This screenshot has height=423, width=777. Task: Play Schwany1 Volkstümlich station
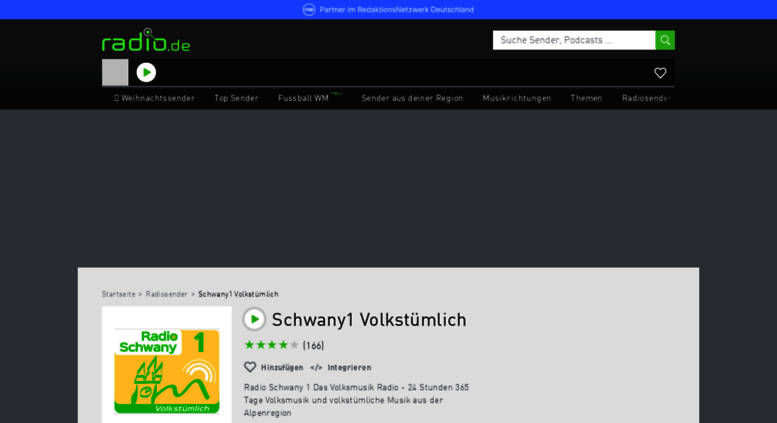(254, 319)
